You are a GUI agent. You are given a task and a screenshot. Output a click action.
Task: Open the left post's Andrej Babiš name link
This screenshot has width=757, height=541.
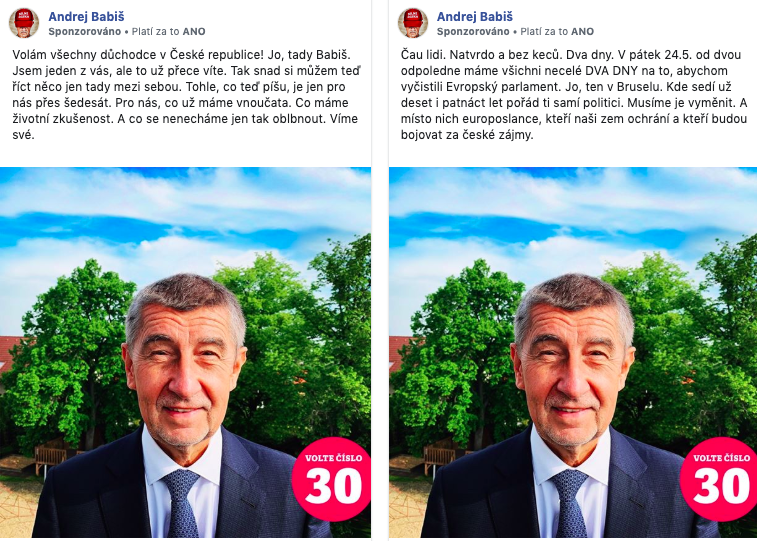(x=86, y=16)
